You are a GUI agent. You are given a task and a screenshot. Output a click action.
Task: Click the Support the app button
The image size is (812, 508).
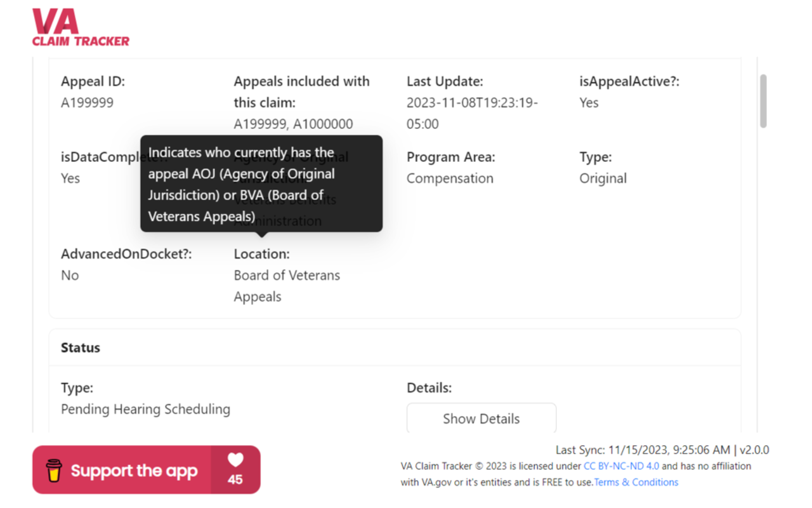click(134, 470)
